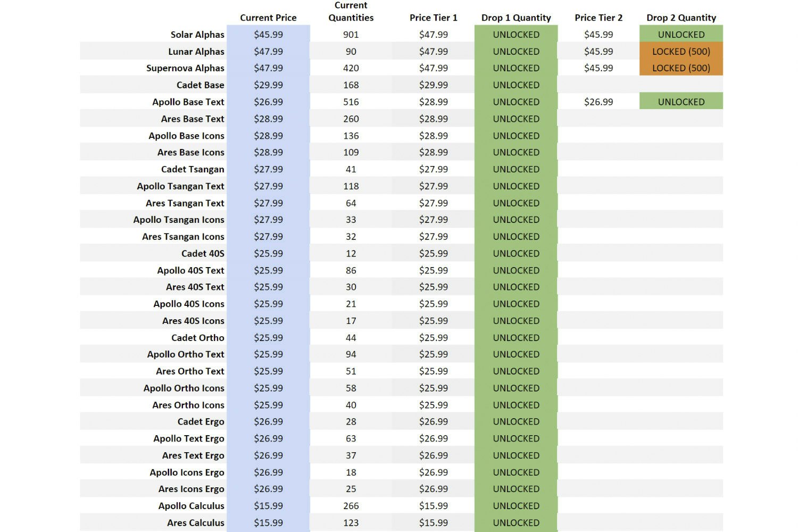Select Apollo Base Text Price Tier 2 cell
The height and width of the screenshot is (532, 798).
coord(598,102)
